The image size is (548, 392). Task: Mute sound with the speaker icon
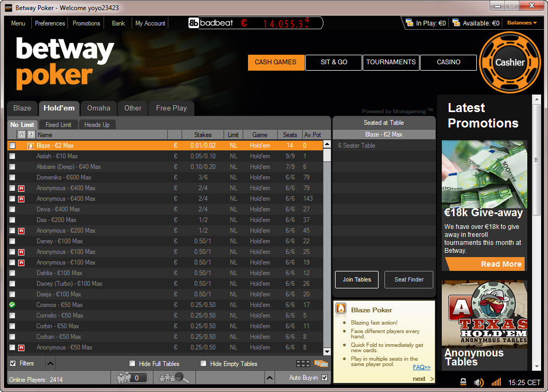pyautogui.click(x=479, y=382)
